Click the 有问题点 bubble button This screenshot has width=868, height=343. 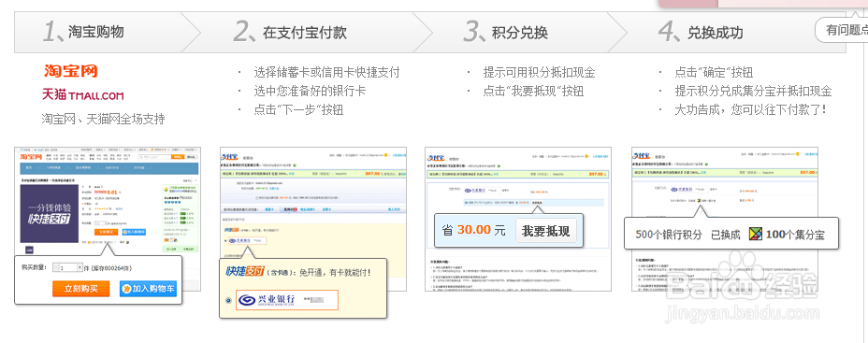(x=842, y=30)
